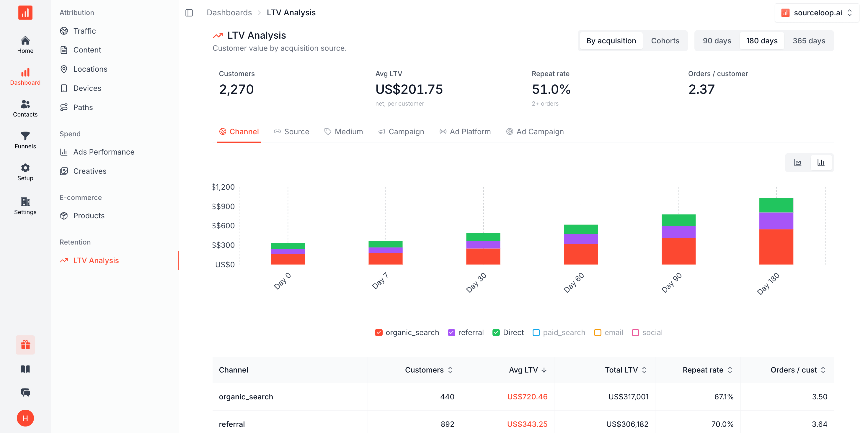
Task: Click the Repeat rate 51.0% metric
Action: point(551,89)
